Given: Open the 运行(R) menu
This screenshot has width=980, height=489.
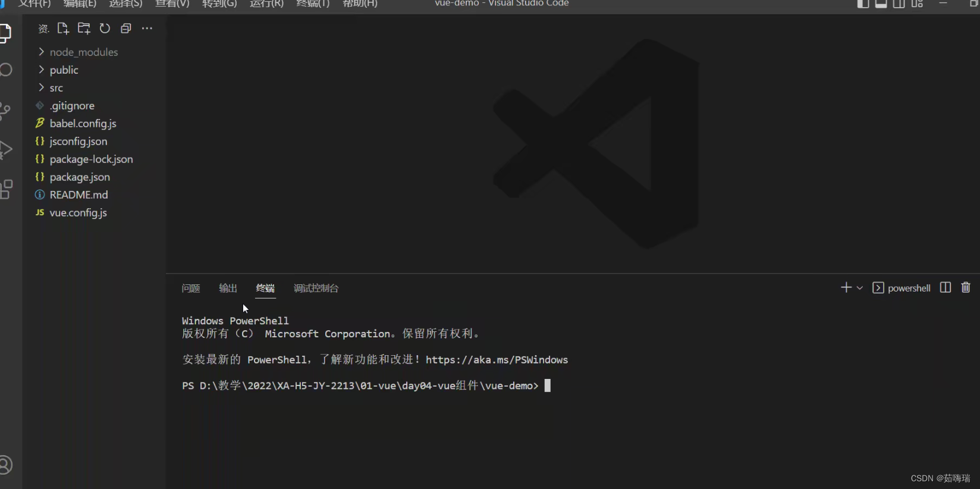Looking at the screenshot, I should [x=266, y=4].
